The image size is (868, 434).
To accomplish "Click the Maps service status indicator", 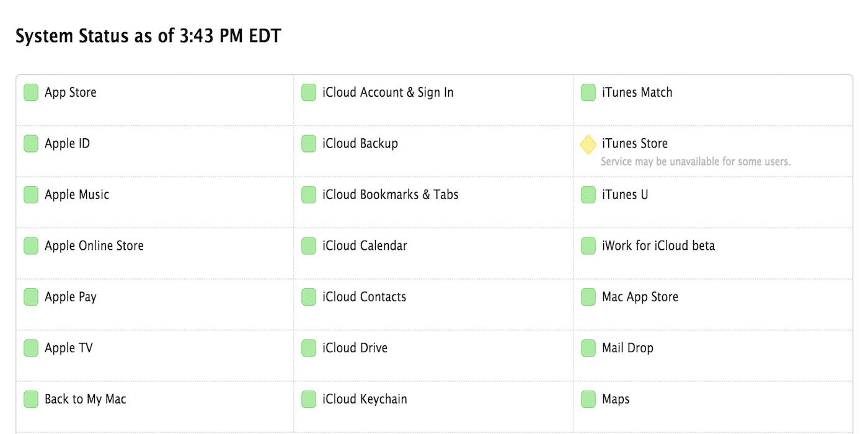I will click(x=588, y=399).
